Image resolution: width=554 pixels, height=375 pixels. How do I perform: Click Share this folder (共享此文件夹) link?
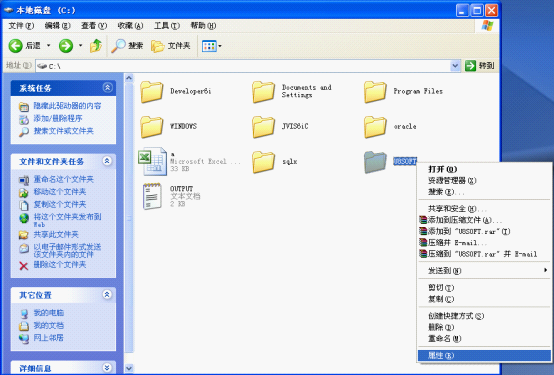pyautogui.click(x=56, y=235)
